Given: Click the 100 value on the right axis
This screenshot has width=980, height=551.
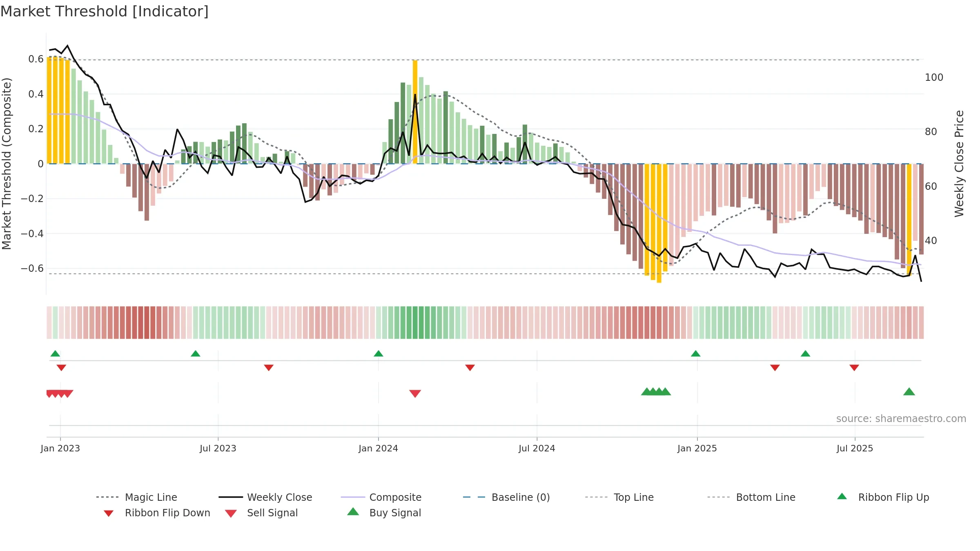Looking at the screenshot, I should point(934,77).
